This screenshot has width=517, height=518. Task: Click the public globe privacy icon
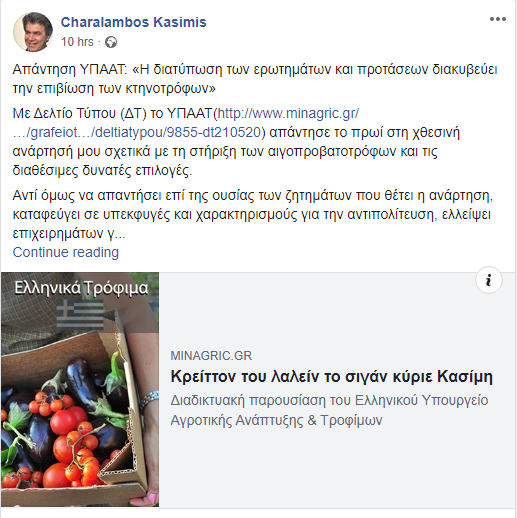click(111, 42)
